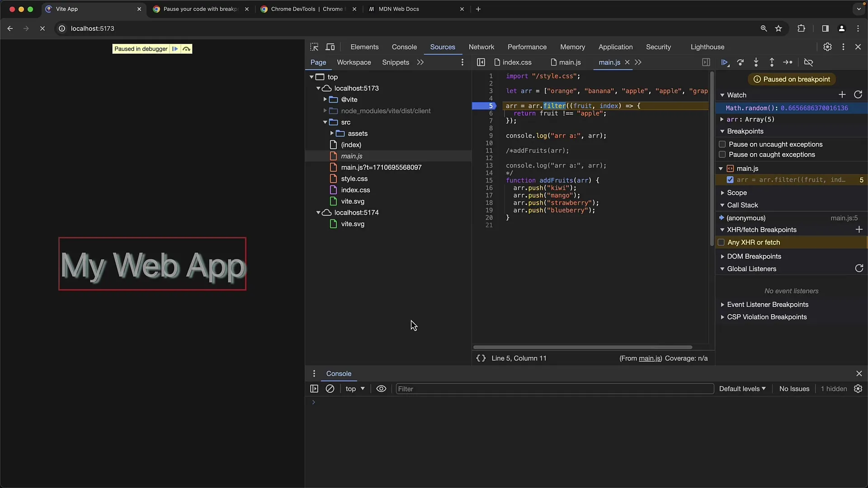
Task: Bookmark this page with the star icon
Action: (778, 28)
